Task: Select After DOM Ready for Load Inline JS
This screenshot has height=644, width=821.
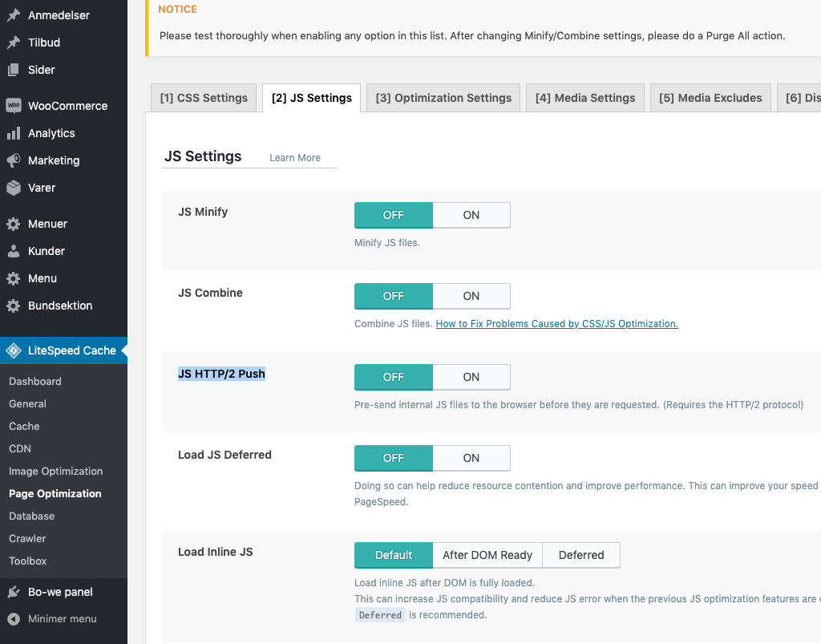Action: click(487, 555)
